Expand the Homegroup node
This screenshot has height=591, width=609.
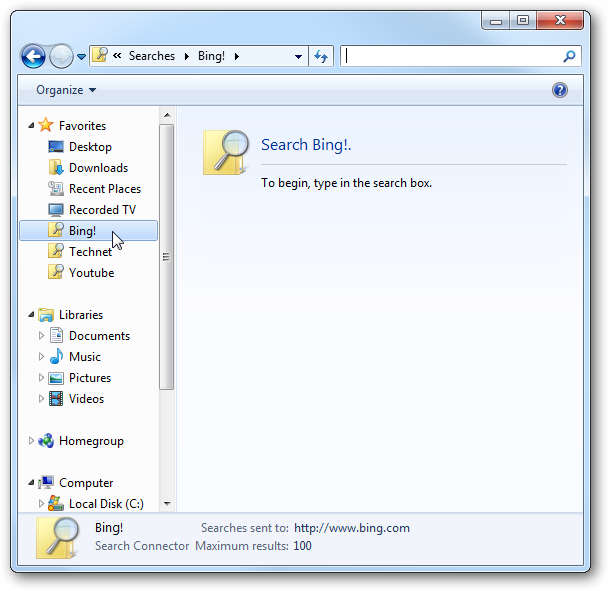pos(31,440)
